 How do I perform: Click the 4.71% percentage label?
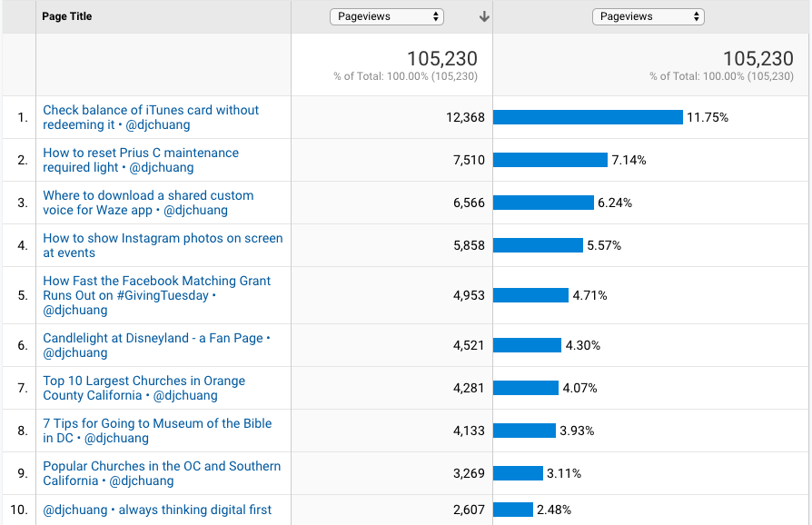point(589,295)
